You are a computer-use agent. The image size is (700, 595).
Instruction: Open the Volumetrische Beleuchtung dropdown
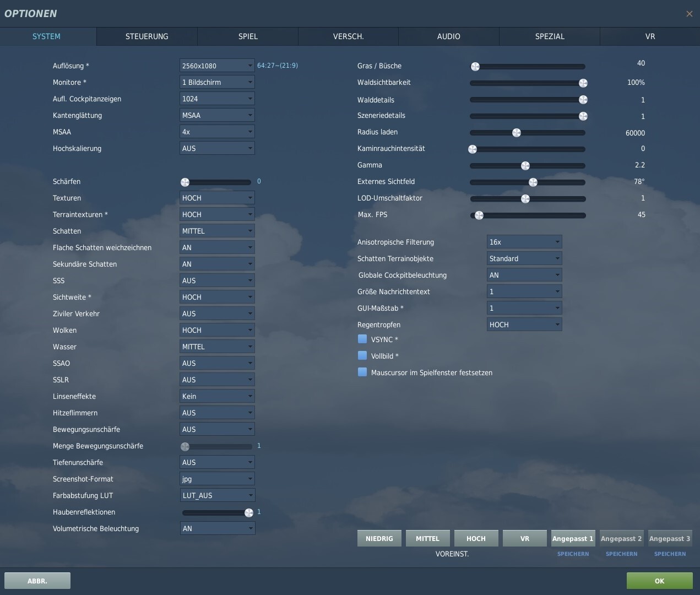(x=217, y=528)
